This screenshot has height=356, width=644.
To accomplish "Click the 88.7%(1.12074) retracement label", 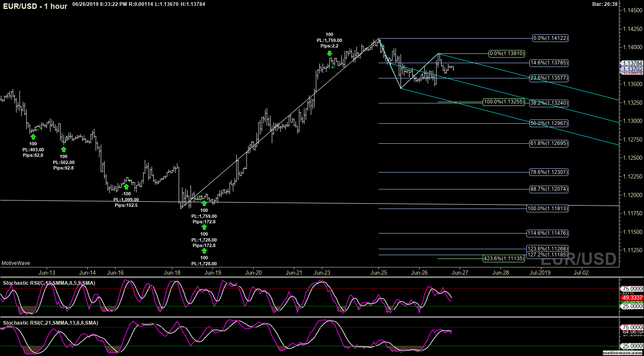I will pyautogui.click(x=549, y=189).
